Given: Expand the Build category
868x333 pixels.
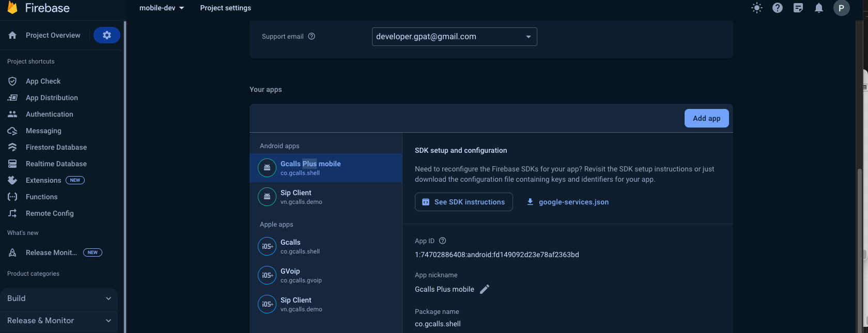Looking at the screenshot, I should coord(58,298).
